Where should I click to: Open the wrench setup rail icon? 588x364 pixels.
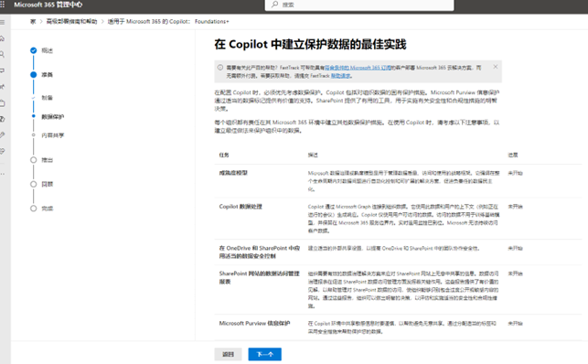[2, 134]
